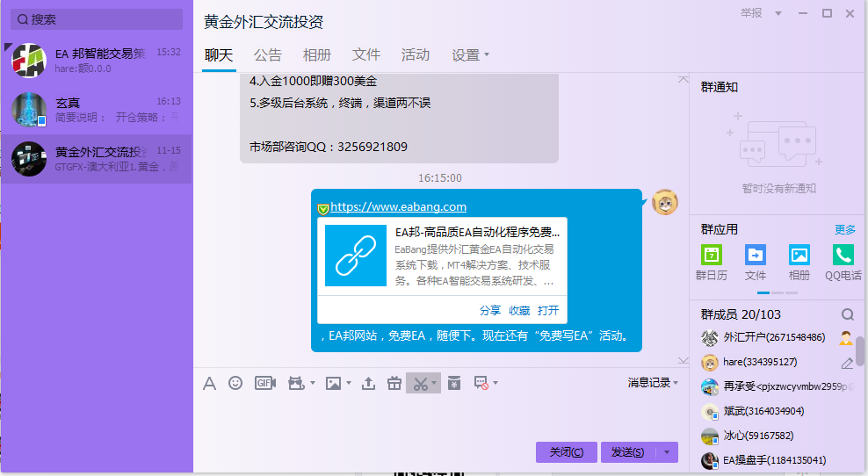Click the 举报 report button
868x476 pixels.
click(751, 12)
